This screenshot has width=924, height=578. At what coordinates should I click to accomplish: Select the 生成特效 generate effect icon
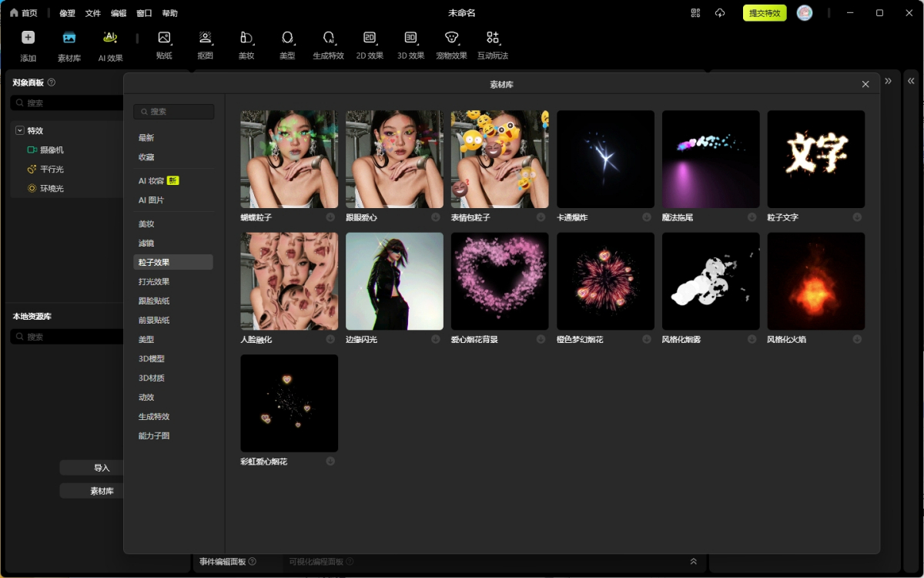[328, 39]
